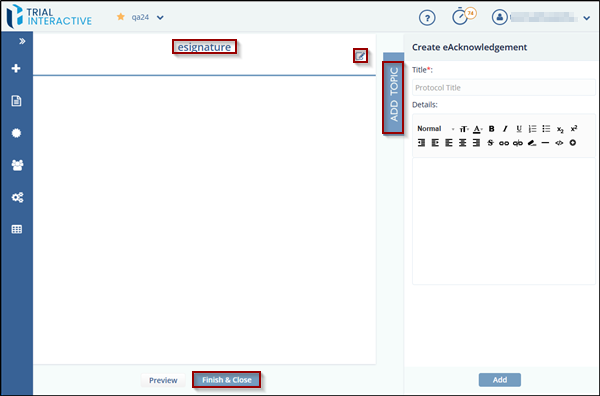The width and height of the screenshot is (600, 396).
Task: Expand the user account menu chevron
Action: tap(587, 18)
